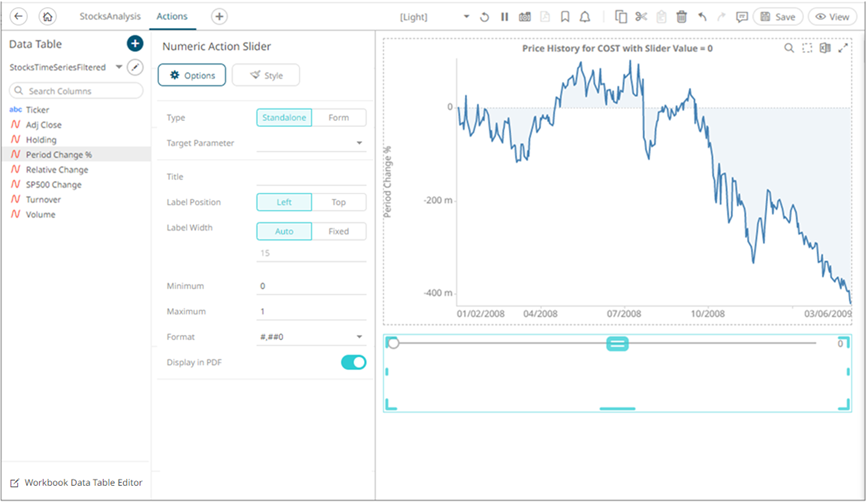Pause data refresh with pause icon
Screen dimensions: 867x503
(505, 17)
